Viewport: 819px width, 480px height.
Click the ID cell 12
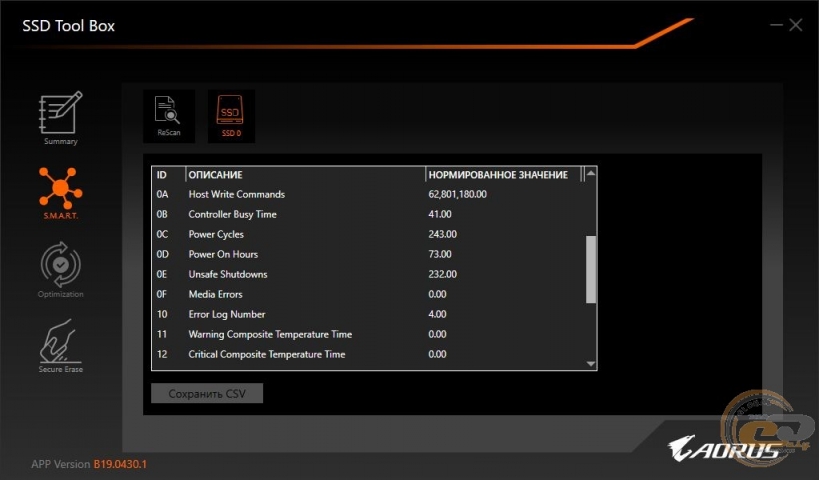click(162, 354)
